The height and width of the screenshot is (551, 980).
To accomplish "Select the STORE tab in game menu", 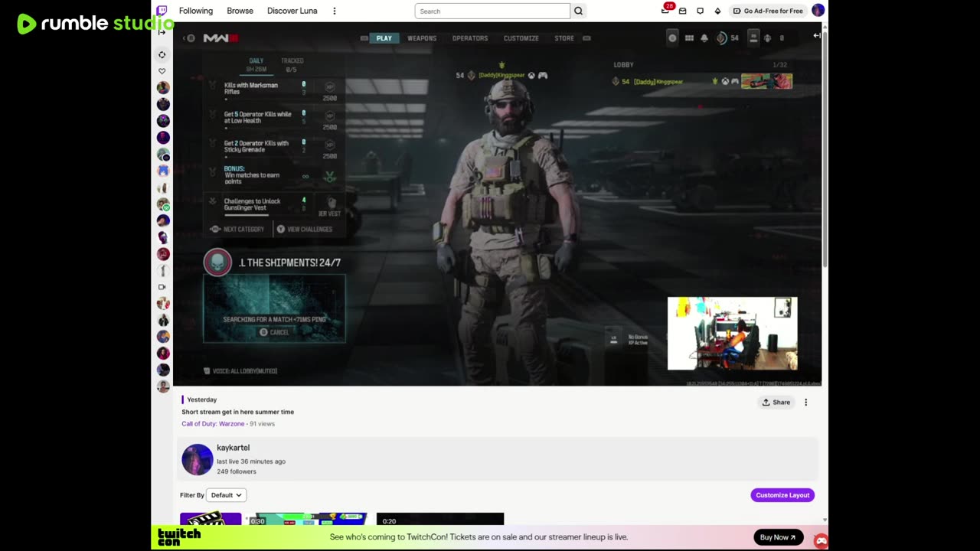I will tap(564, 38).
